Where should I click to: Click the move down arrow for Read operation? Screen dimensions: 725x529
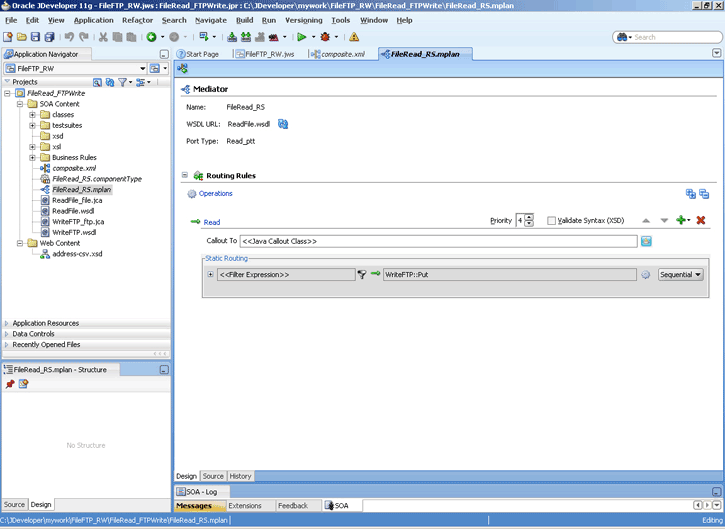(x=664, y=221)
